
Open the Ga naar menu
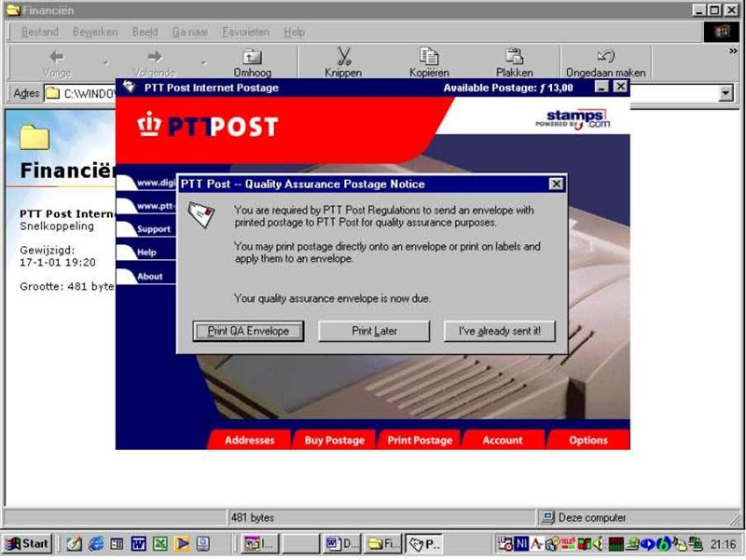pyautogui.click(x=190, y=32)
